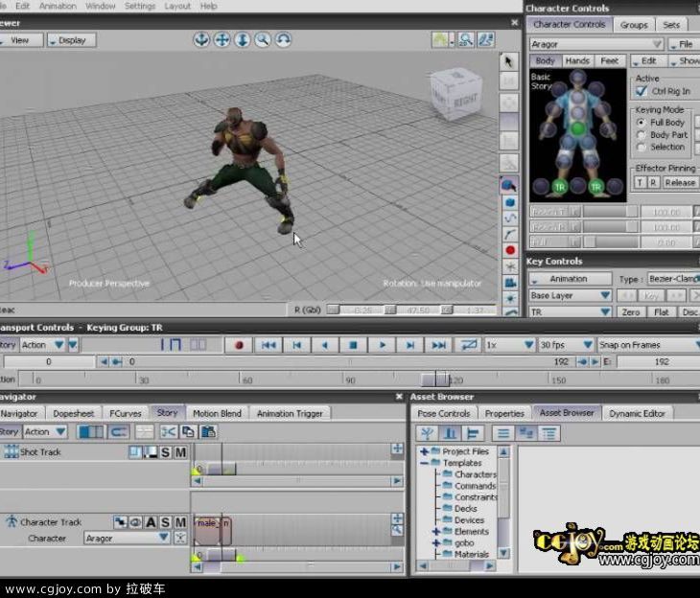
Task: Toggle the loop playback icon
Action: coord(468,345)
